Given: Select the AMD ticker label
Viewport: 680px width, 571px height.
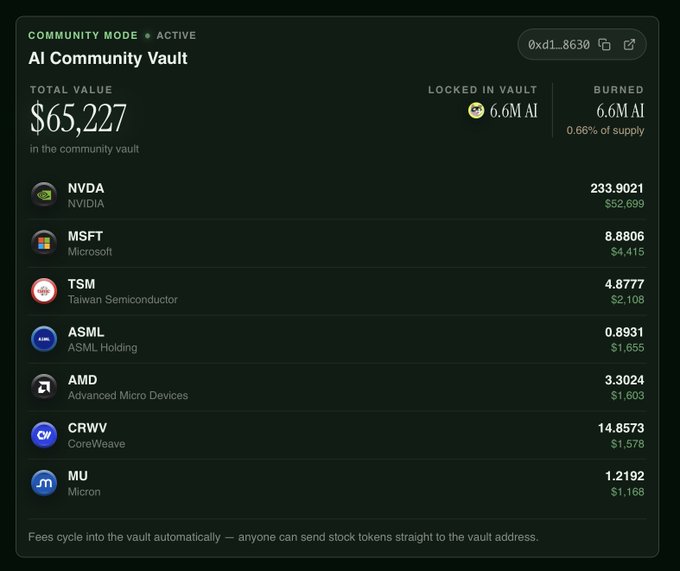Looking at the screenshot, I should 82,380.
